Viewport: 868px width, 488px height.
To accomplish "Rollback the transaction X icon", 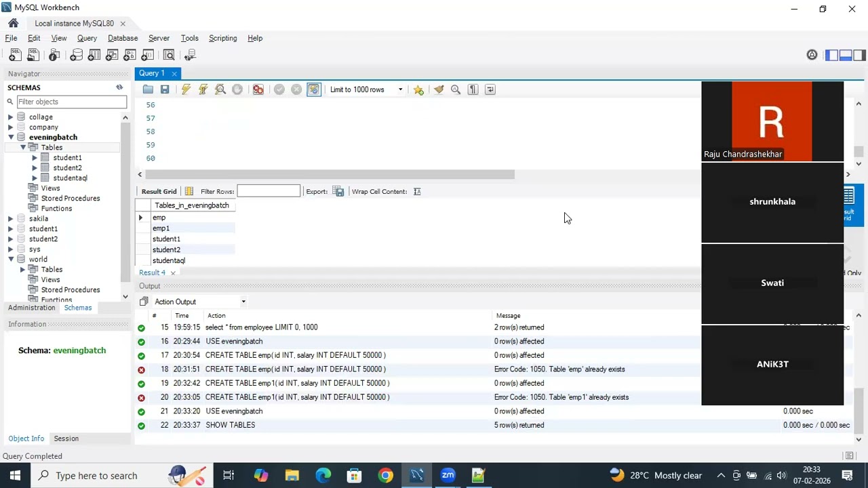I will point(296,89).
